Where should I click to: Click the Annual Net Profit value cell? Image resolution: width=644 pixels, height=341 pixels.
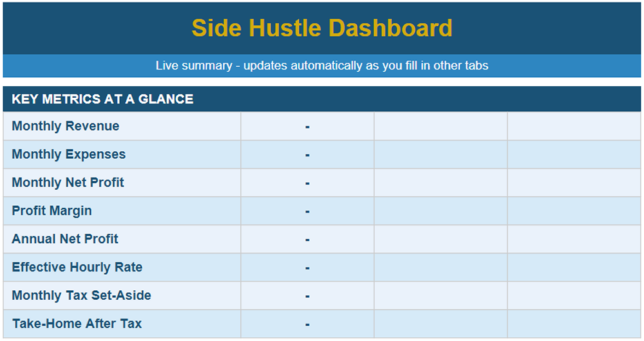pos(307,239)
